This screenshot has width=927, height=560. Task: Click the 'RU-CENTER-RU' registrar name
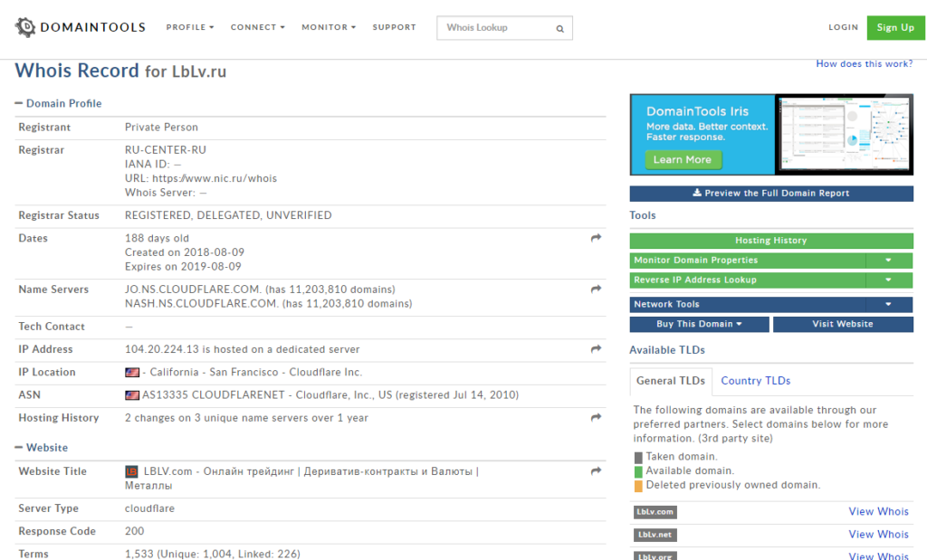[166, 150]
